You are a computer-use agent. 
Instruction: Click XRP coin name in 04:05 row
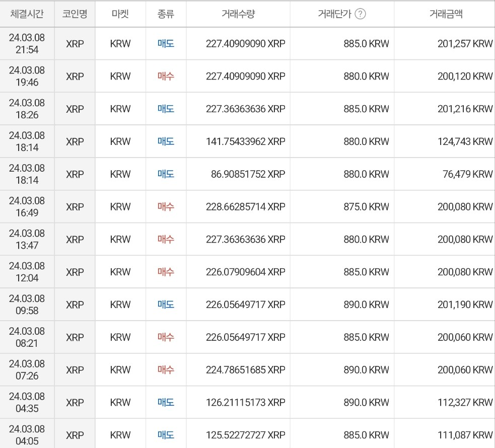tap(75, 435)
